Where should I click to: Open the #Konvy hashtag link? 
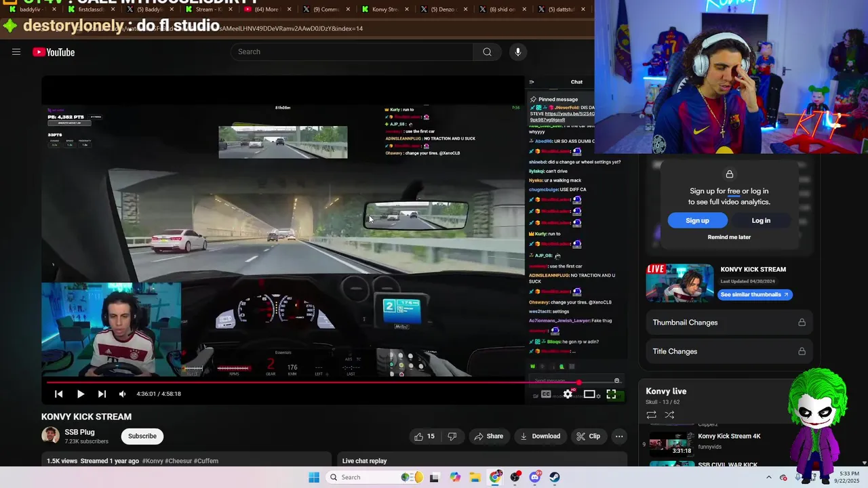click(153, 461)
